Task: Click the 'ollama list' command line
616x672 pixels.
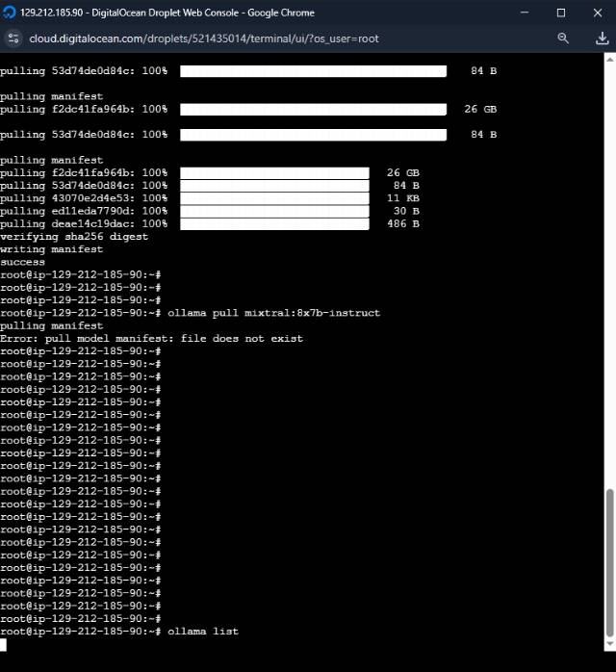Action: click(202, 632)
